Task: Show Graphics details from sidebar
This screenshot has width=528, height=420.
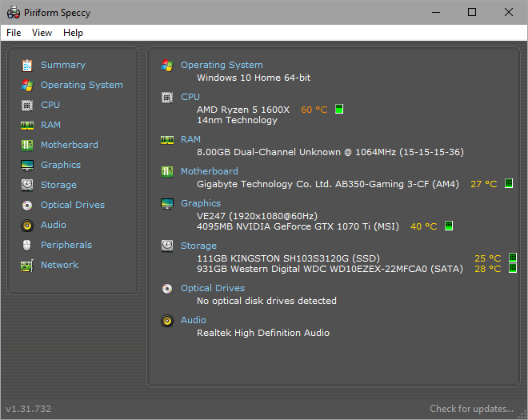Action: tap(61, 165)
